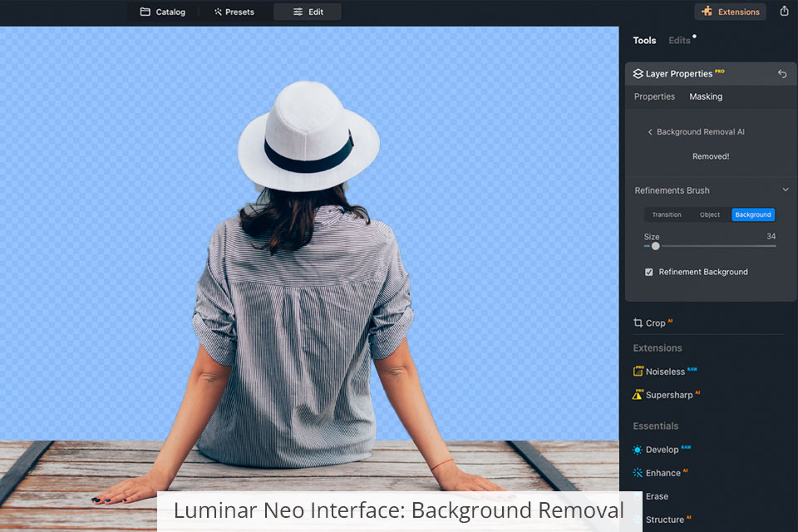Toggle the Refinement Background checkbox
Viewport: 798px width, 532px height.
pos(649,272)
